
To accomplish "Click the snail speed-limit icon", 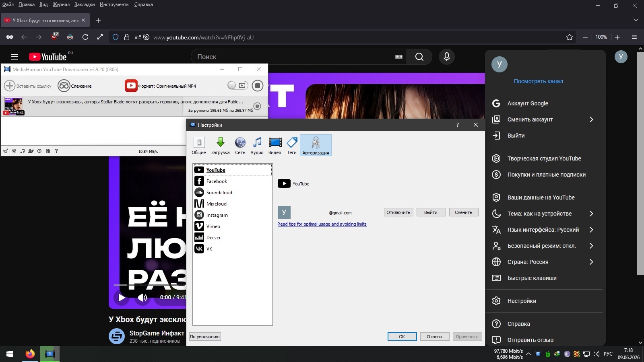I will point(31,151).
